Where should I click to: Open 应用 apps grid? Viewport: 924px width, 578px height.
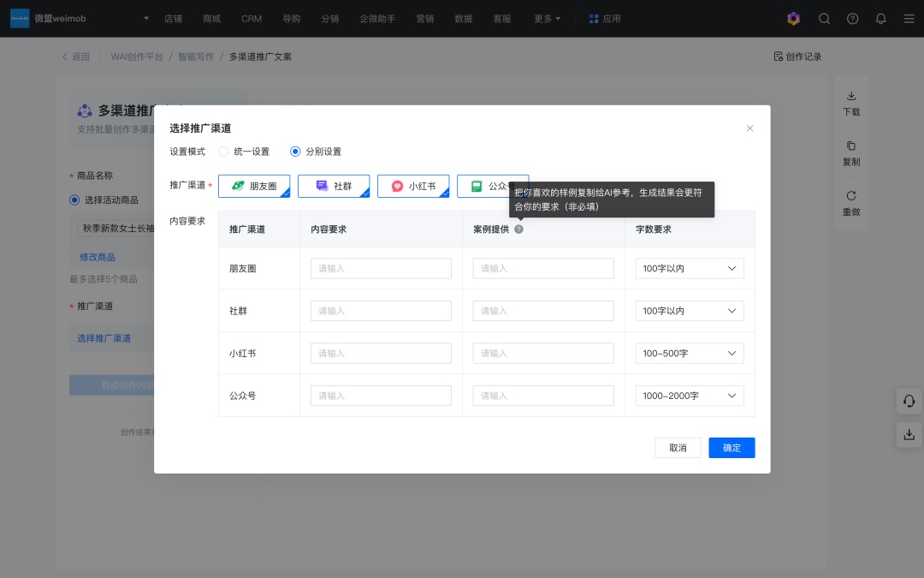605,19
